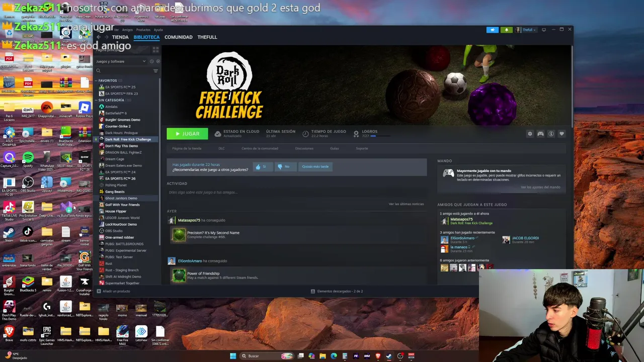This screenshot has height=362, width=644.
Task: Select Aimlabs in library list
Action: point(111,107)
